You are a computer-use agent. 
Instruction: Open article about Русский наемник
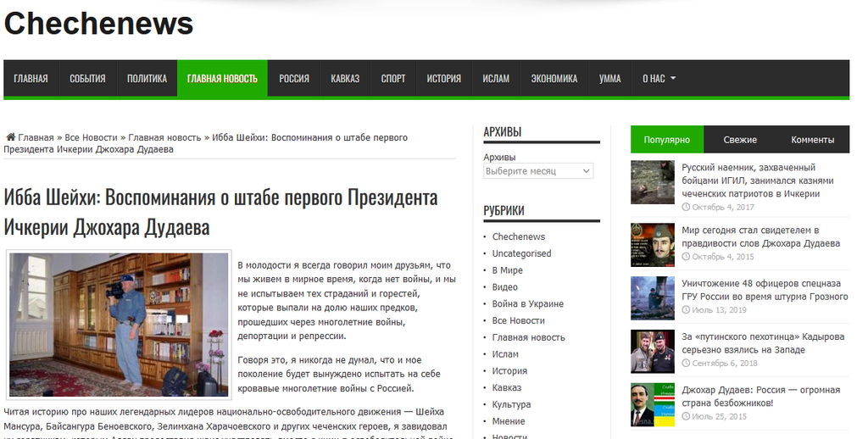[757, 181]
